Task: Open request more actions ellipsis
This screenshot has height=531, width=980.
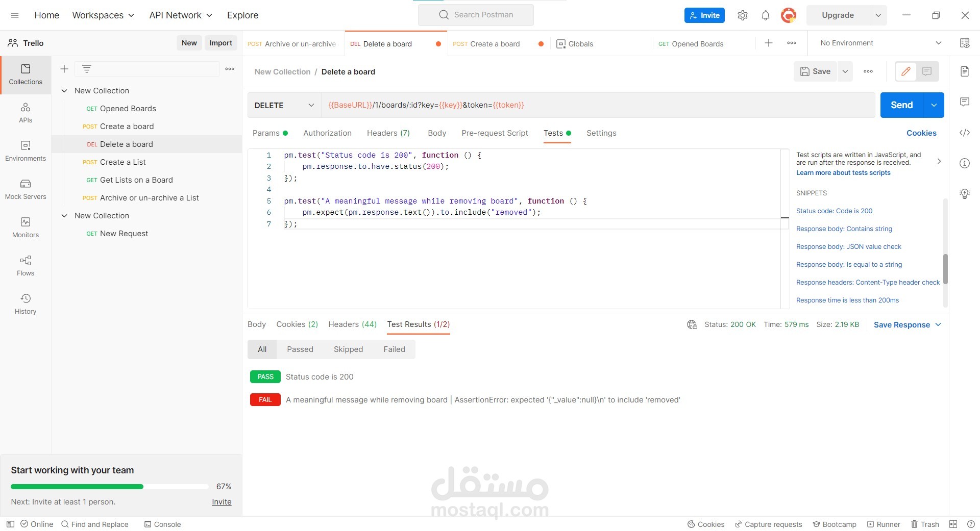Action: click(868, 71)
